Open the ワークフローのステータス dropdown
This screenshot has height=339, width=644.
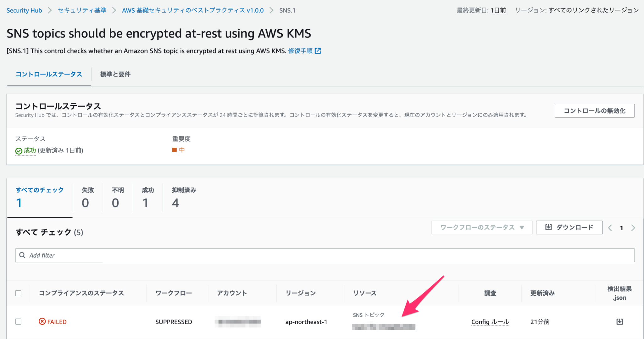point(481,227)
